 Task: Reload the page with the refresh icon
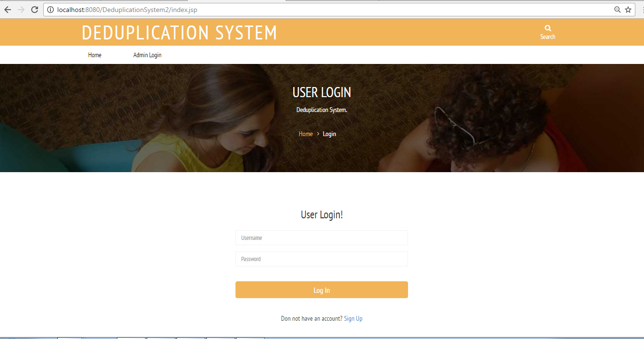click(35, 10)
